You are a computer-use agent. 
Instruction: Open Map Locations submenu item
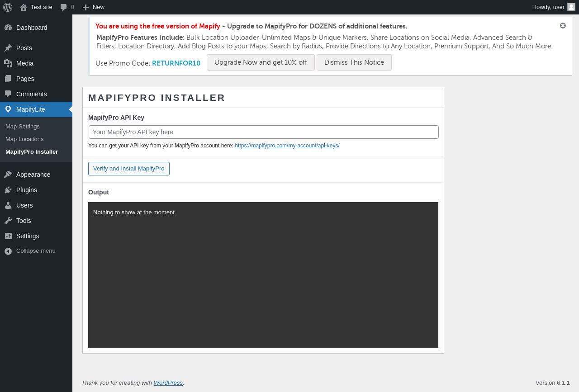pyautogui.click(x=24, y=139)
